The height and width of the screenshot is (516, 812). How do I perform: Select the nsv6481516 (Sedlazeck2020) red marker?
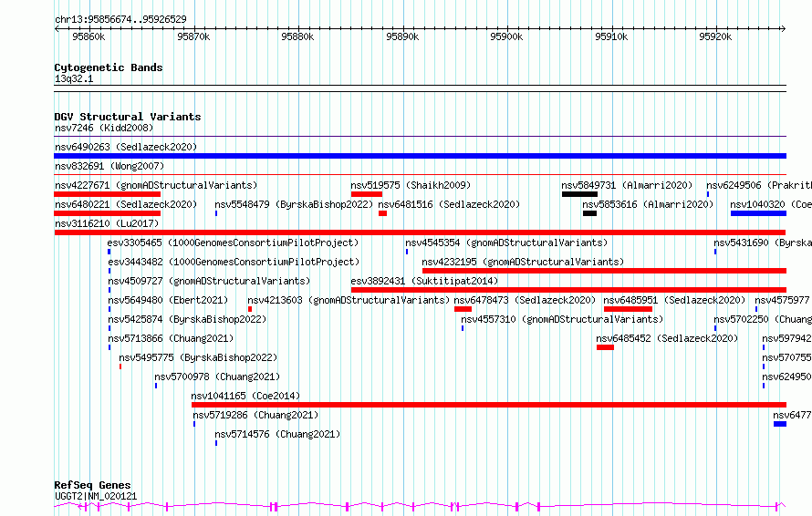coord(382,213)
